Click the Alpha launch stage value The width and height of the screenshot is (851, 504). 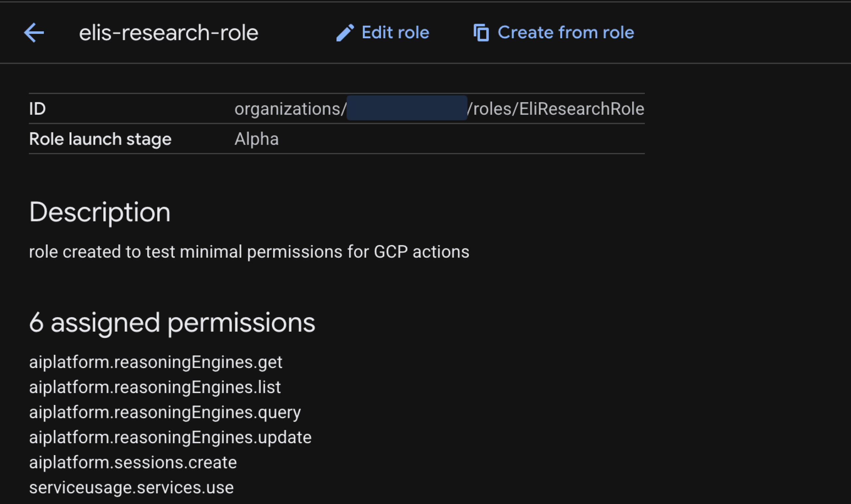256,139
